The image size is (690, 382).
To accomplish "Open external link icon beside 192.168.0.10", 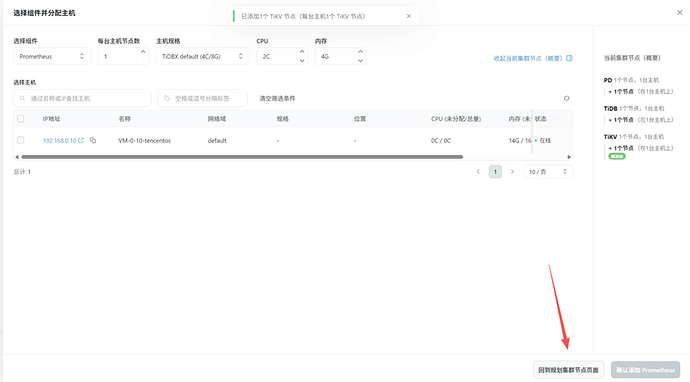I will coord(81,140).
